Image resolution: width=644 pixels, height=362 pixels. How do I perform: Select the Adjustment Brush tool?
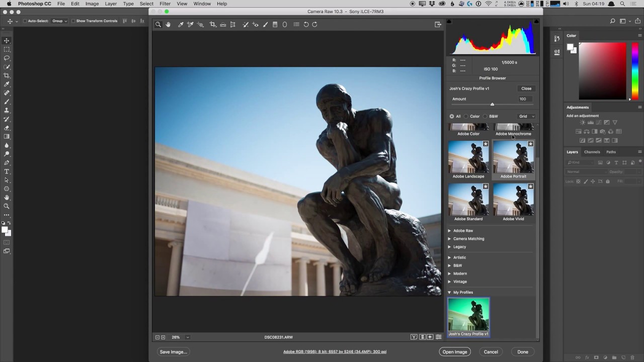point(265,24)
